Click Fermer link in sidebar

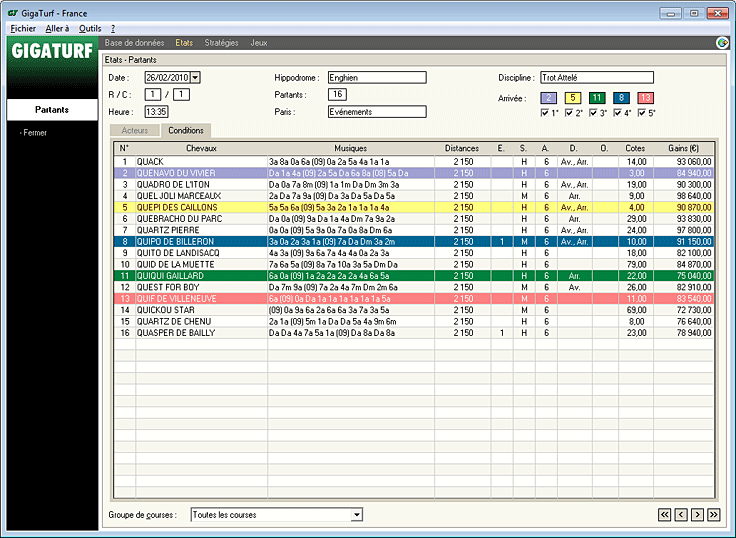35,133
